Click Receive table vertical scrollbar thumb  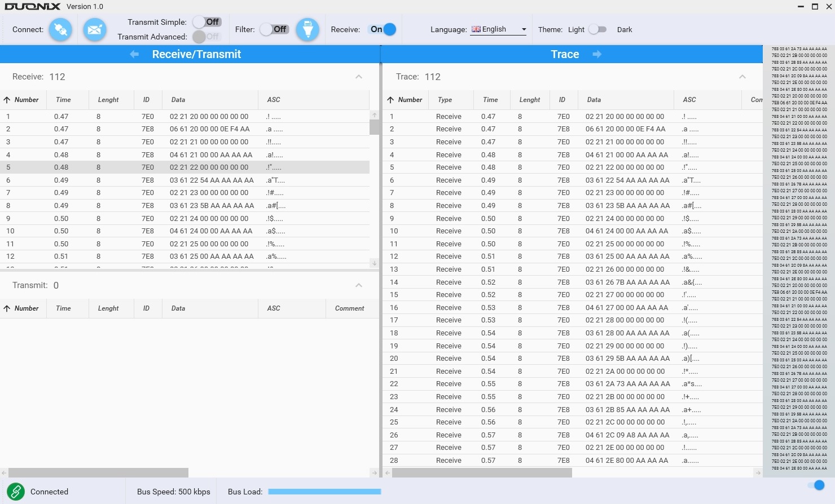tap(375, 126)
